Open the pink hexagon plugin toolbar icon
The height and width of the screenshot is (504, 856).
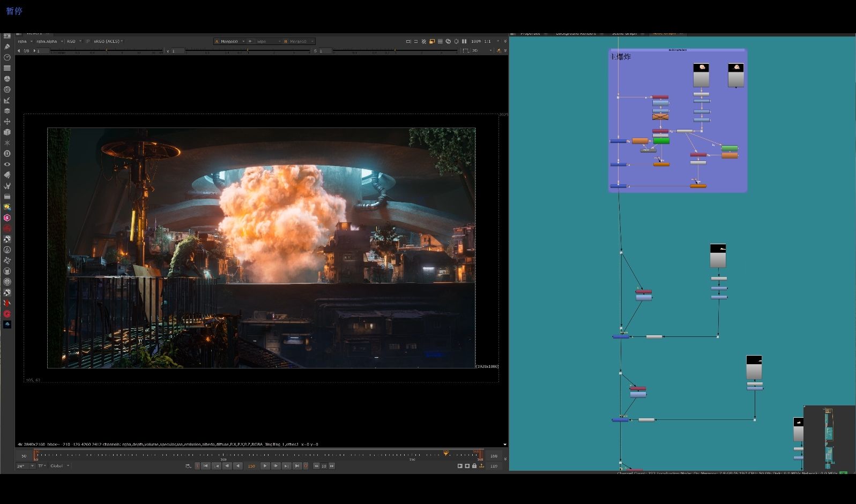pos(7,218)
